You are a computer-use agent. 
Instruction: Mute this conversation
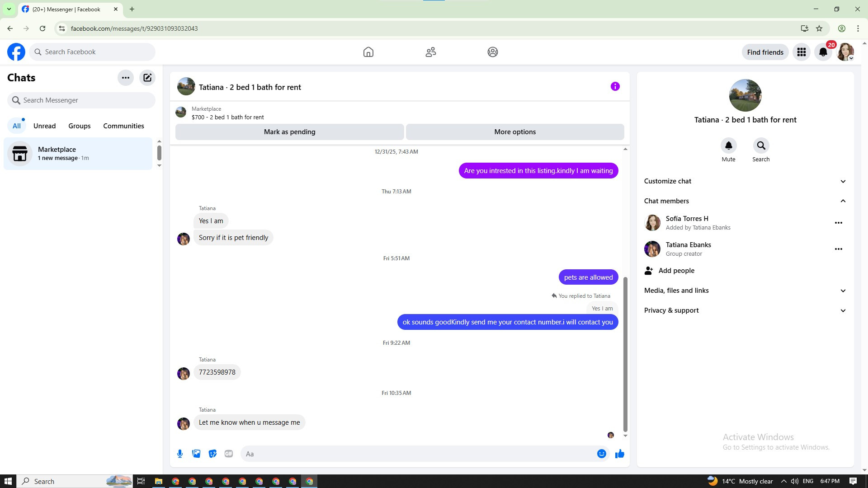click(728, 146)
